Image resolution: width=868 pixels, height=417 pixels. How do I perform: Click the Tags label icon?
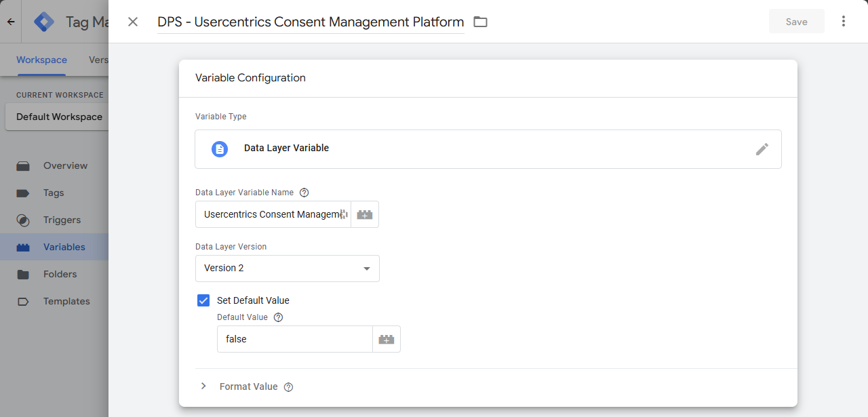click(x=23, y=193)
